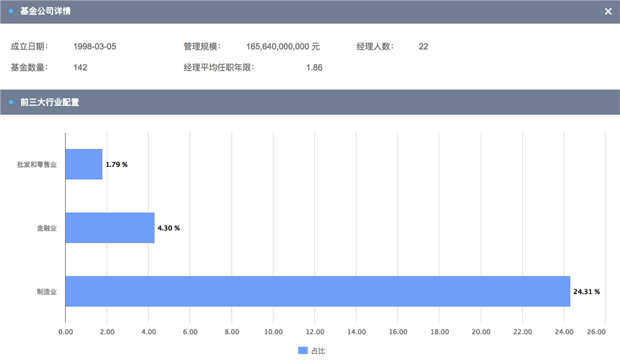
Task: Click the 前三大行业配置 section title
Action: click(x=50, y=102)
